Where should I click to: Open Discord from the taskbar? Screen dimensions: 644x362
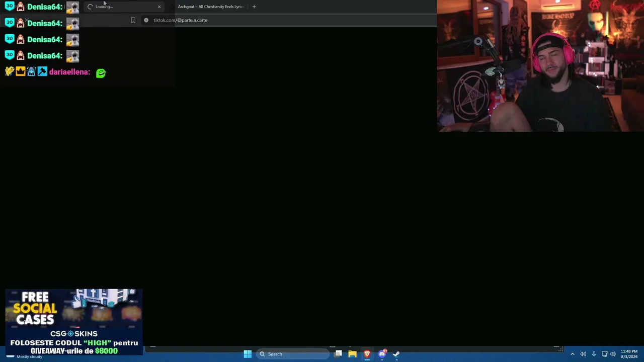point(382,354)
